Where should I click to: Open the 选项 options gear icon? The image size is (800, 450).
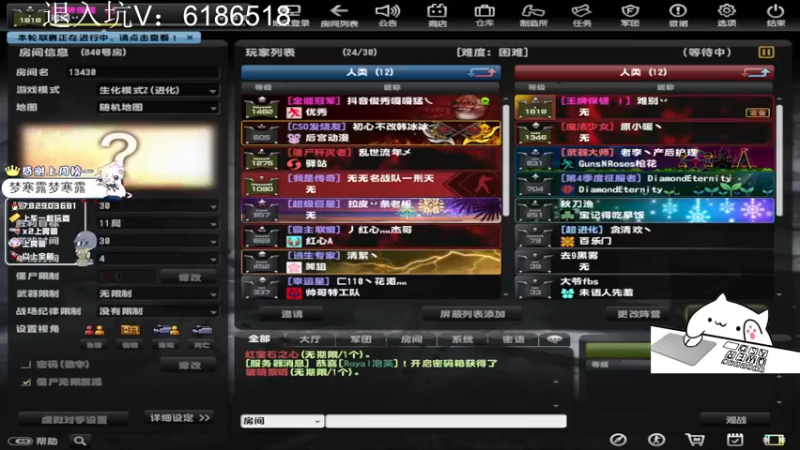[727, 15]
